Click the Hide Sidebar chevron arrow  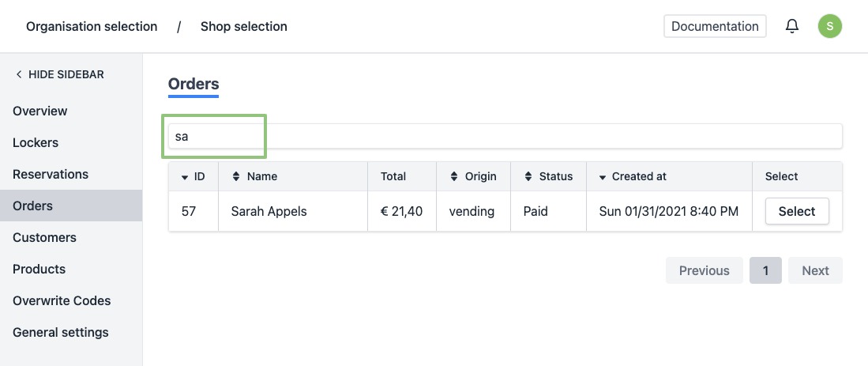[x=19, y=74]
